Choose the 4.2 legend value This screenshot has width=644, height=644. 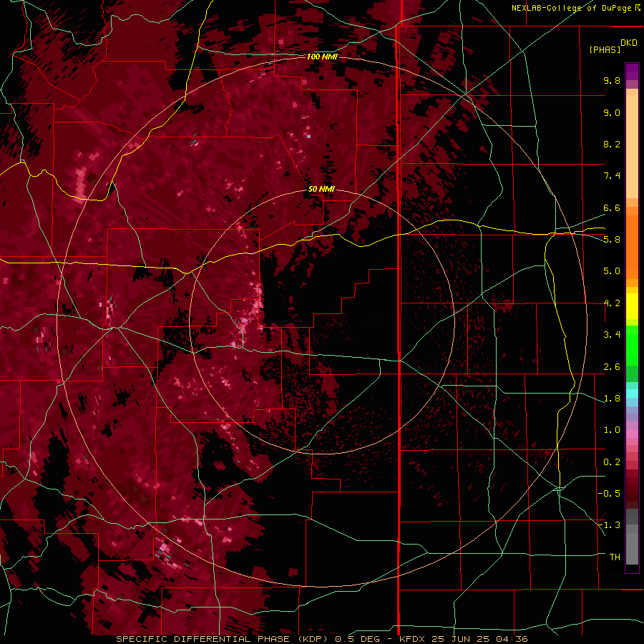coord(612,303)
